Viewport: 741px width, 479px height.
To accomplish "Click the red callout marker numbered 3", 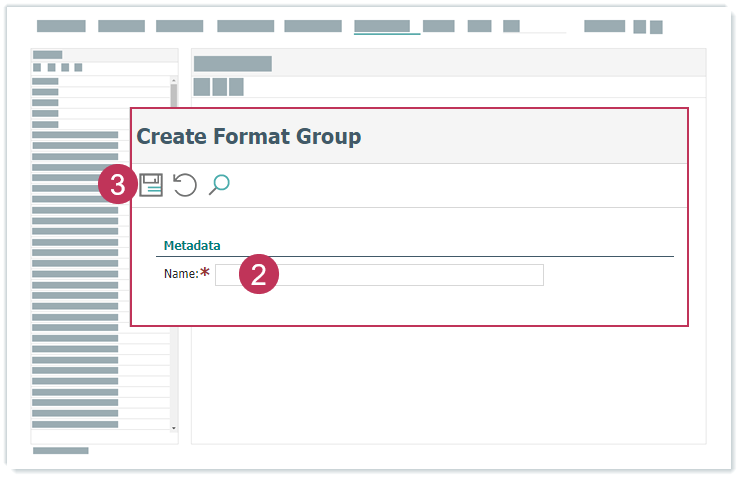I will click(118, 185).
